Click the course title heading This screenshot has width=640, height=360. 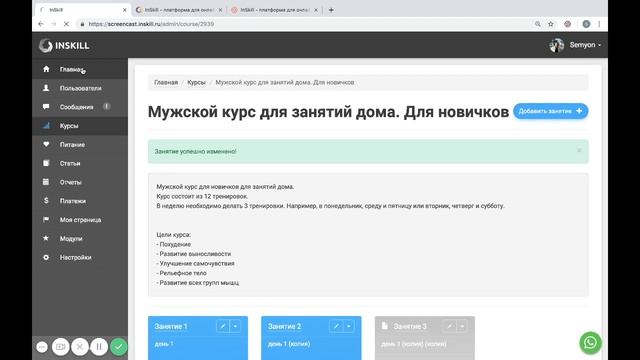[328, 112]
